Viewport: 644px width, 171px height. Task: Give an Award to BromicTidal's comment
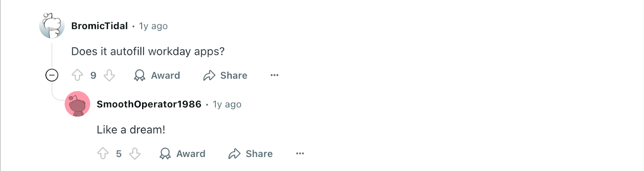(157, 75)
